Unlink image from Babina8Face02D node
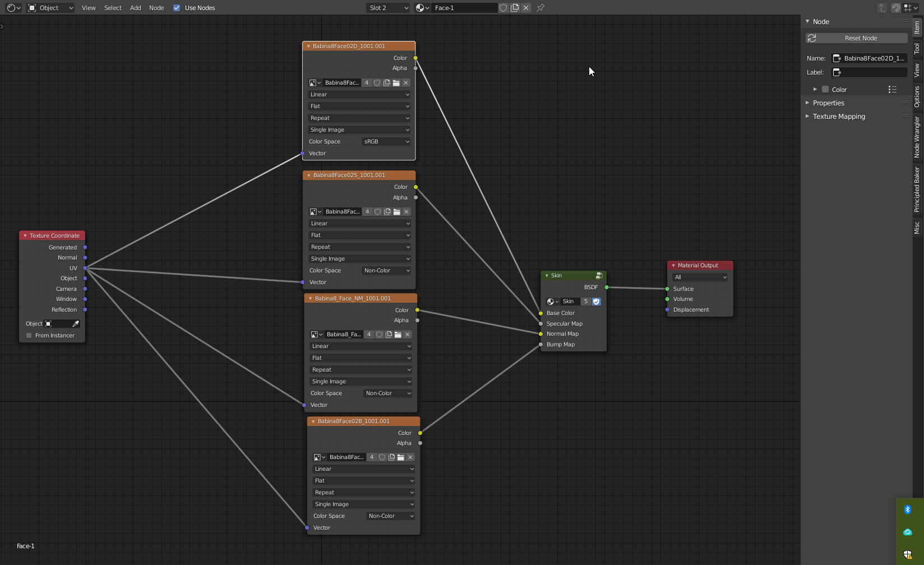This screenshot has height=565, width=924. coord(406,83)
